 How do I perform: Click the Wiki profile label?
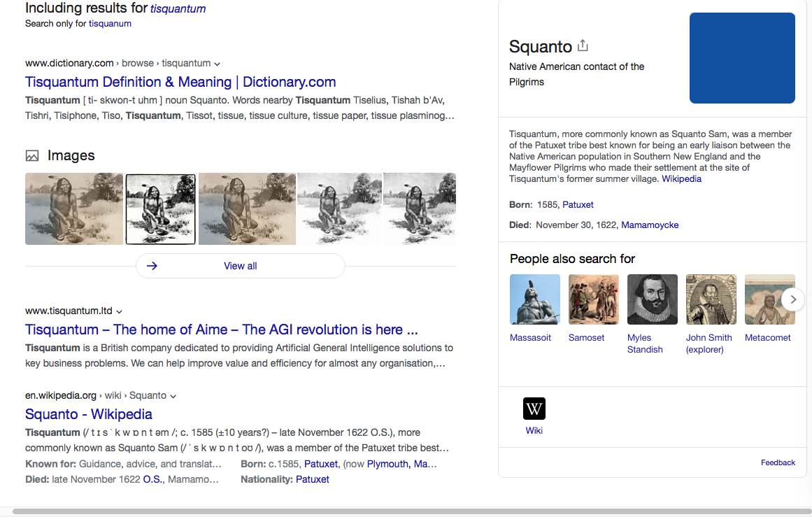[x=534, y=430]
